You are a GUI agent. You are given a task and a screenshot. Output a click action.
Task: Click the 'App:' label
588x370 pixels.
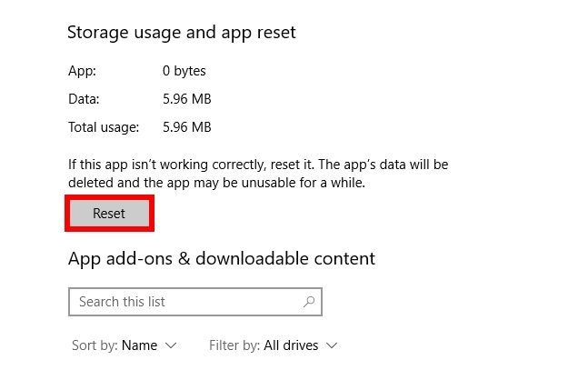coord(80,71)
